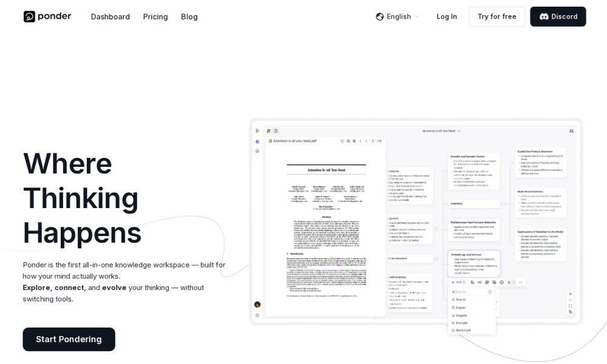
Task: Click the Ask AI button under the card
Action: coord(459,282)
